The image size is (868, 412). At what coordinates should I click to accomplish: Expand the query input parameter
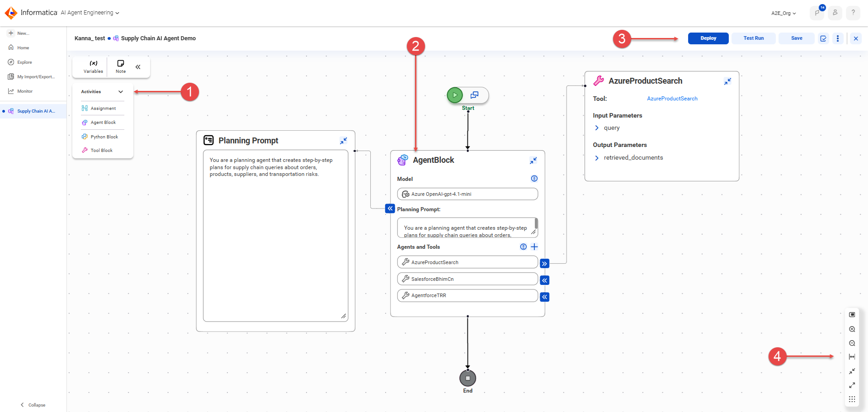point(597,128)
